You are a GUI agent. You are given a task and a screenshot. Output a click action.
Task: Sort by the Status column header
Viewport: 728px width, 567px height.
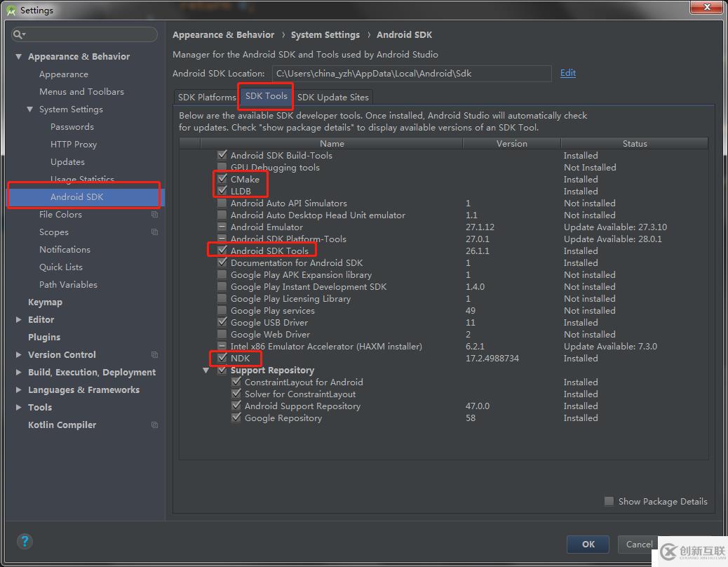coord(635,143)
